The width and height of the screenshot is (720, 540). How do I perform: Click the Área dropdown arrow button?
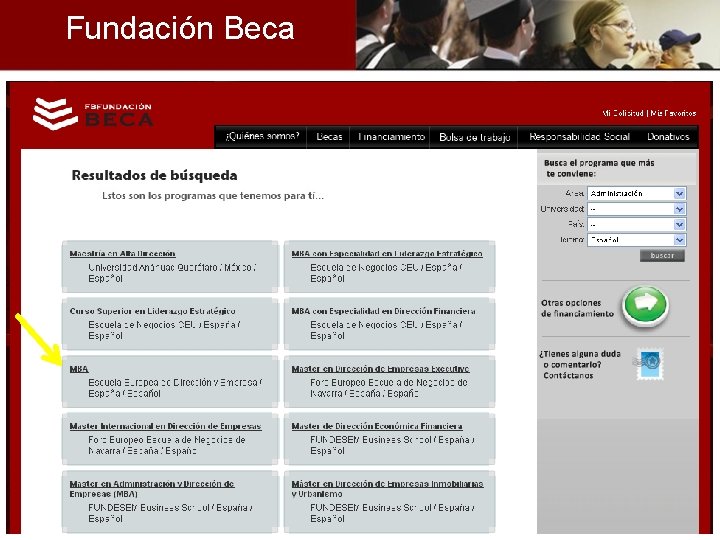point(680,194)
